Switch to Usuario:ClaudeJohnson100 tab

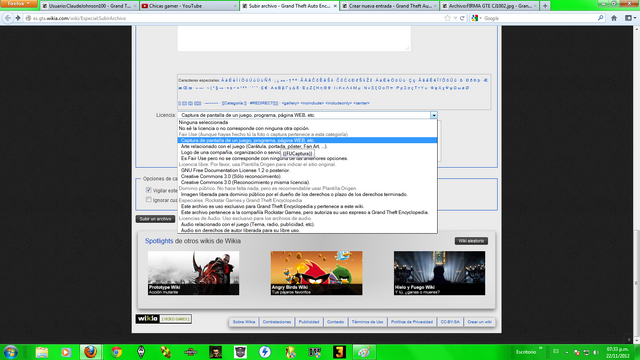[89, 6]
